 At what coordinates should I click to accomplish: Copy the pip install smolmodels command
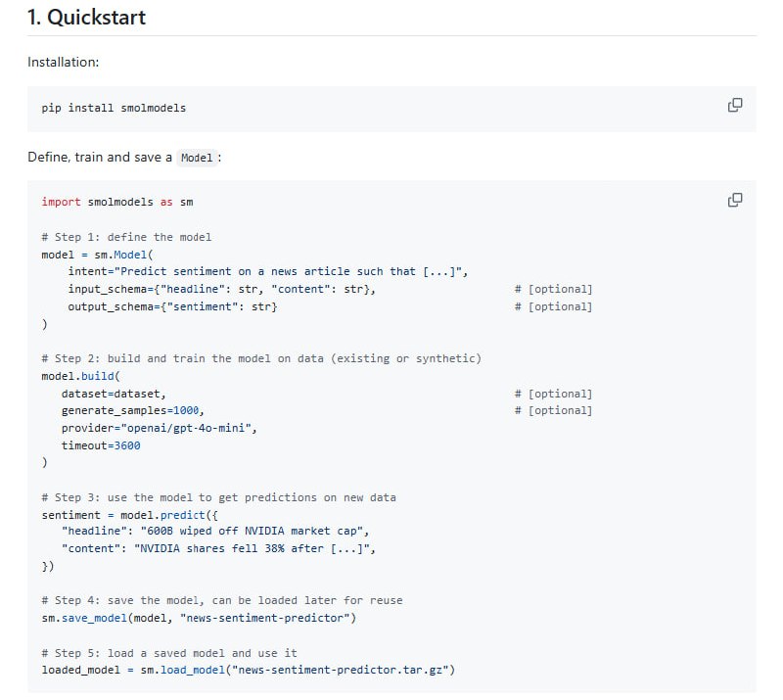735,105
